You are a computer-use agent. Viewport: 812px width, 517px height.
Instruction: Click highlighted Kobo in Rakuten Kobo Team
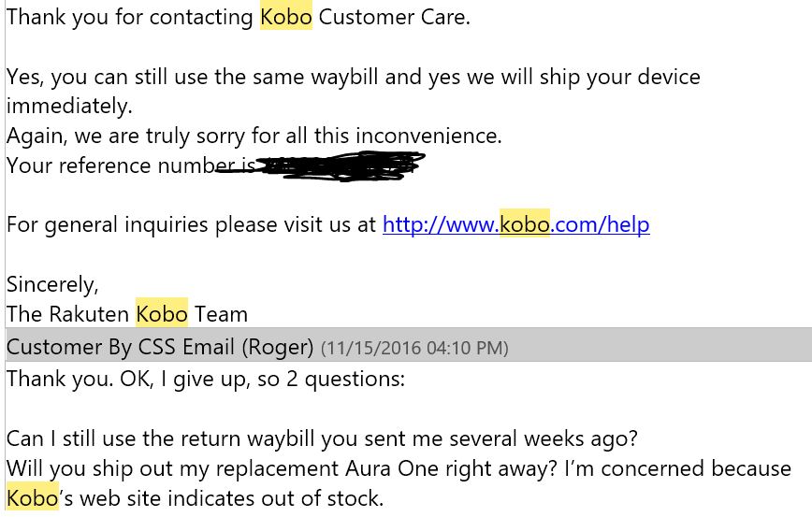pos(162,313)
